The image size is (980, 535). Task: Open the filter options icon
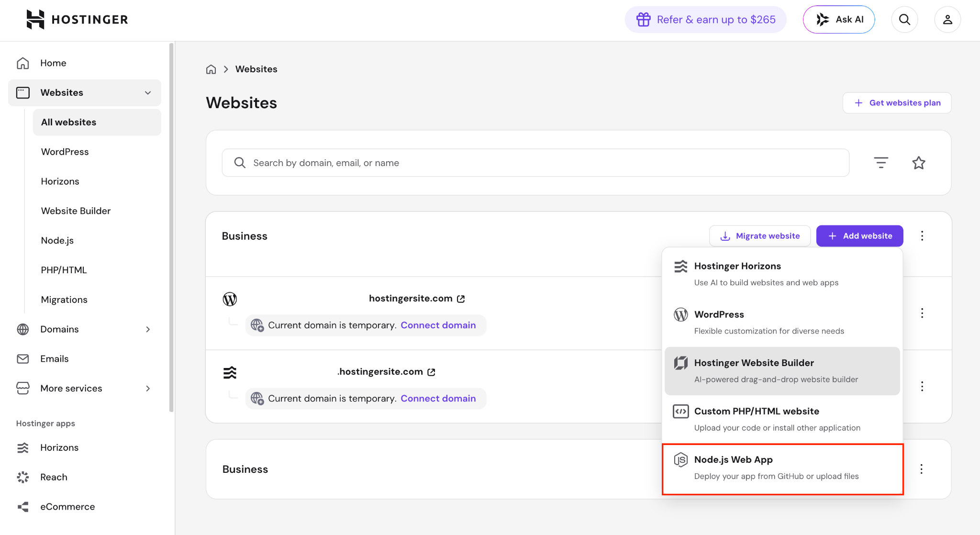881,163
